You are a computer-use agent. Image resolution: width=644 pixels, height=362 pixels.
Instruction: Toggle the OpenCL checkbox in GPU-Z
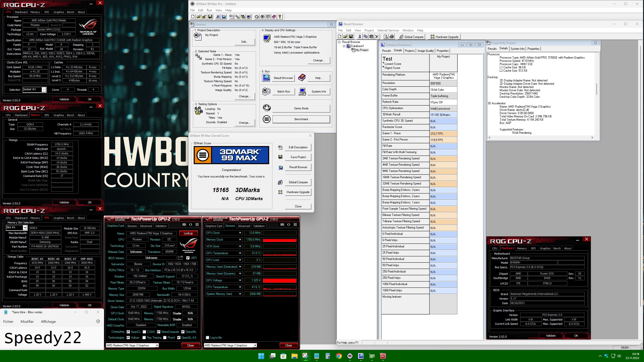128,332
